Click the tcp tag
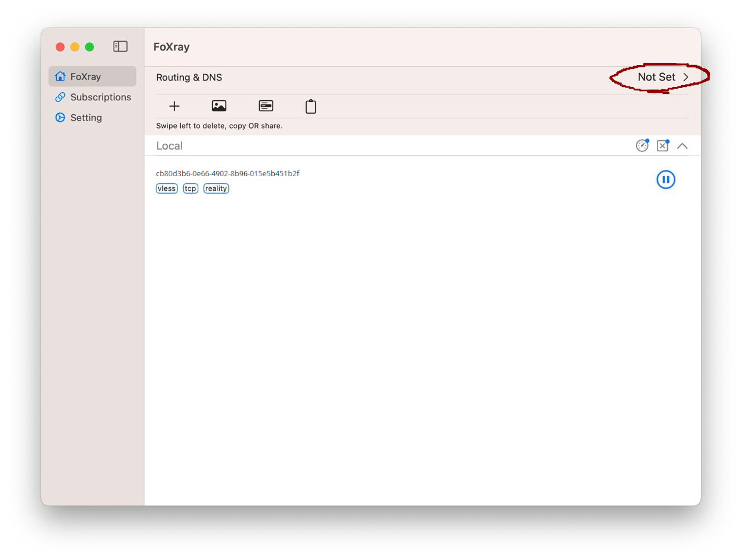This screenshot has width=742, height=560. tap(191, 188)
